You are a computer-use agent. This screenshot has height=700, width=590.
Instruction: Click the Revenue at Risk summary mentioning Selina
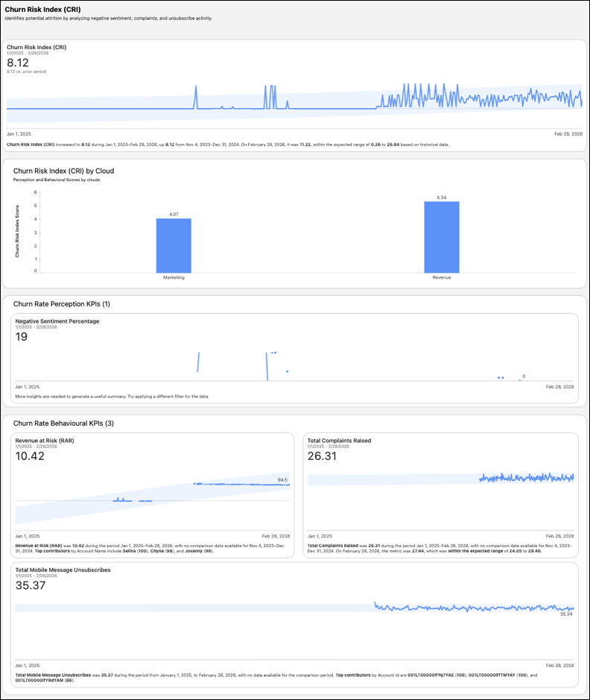pos(150,548)
